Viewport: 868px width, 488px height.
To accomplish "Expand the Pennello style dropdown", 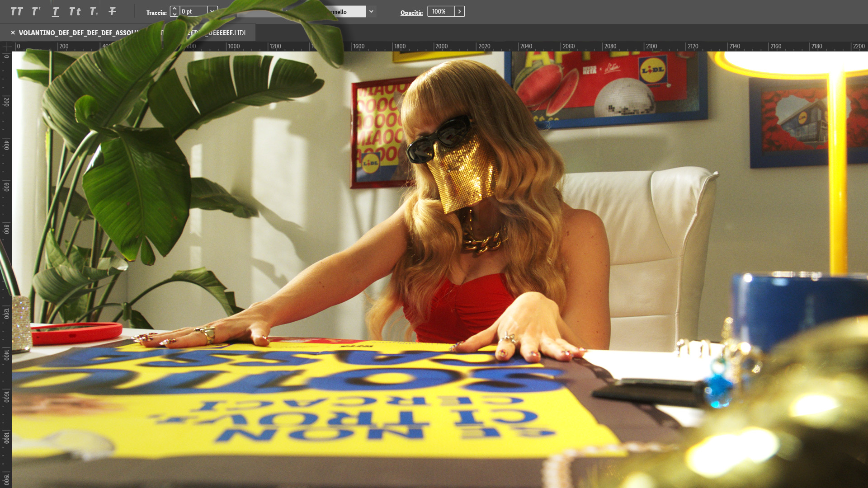I will pos(371,12).
